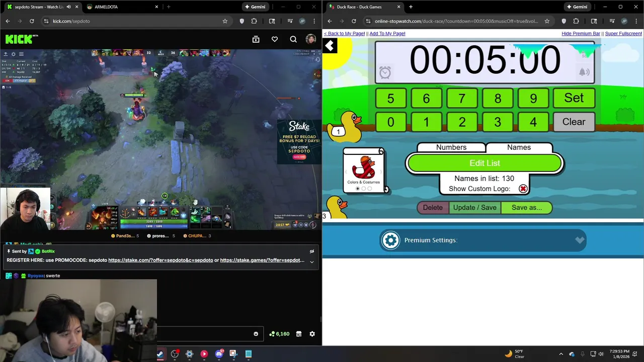
Task: Open Kick search icon
Action: coord(293,39)
